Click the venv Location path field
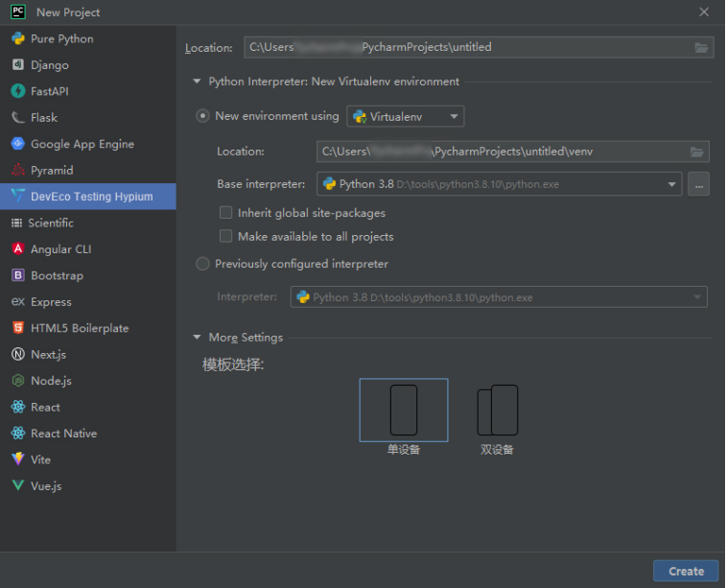Viewport: 726px width, 588px height. point(499,152)
